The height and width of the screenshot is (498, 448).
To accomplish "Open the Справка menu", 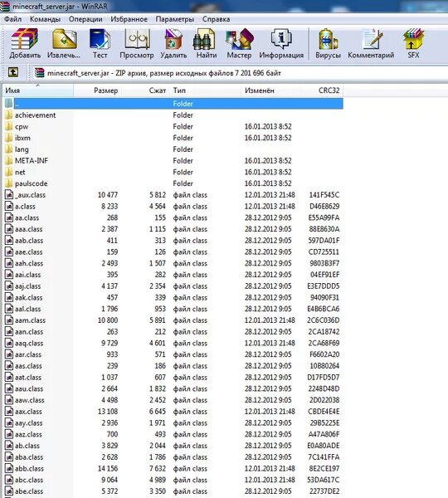I will coord(216,19).
